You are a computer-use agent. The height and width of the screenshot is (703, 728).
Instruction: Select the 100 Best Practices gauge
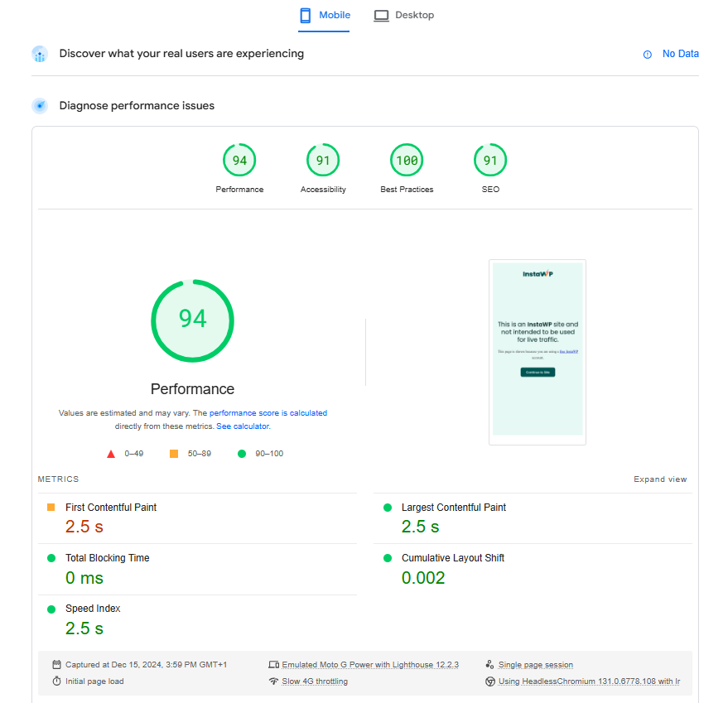click(x=407, y=160)
